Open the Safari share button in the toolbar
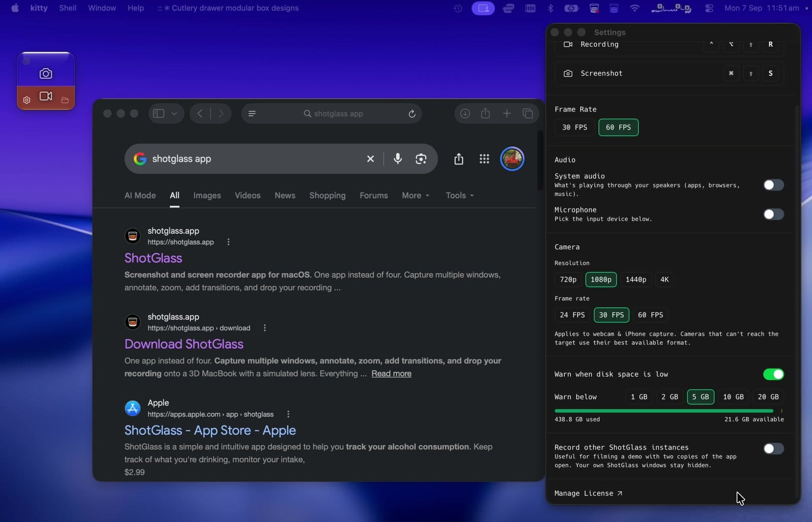This screenshot has height=522, width=812. pyautogui.click(x=486, y=113)
